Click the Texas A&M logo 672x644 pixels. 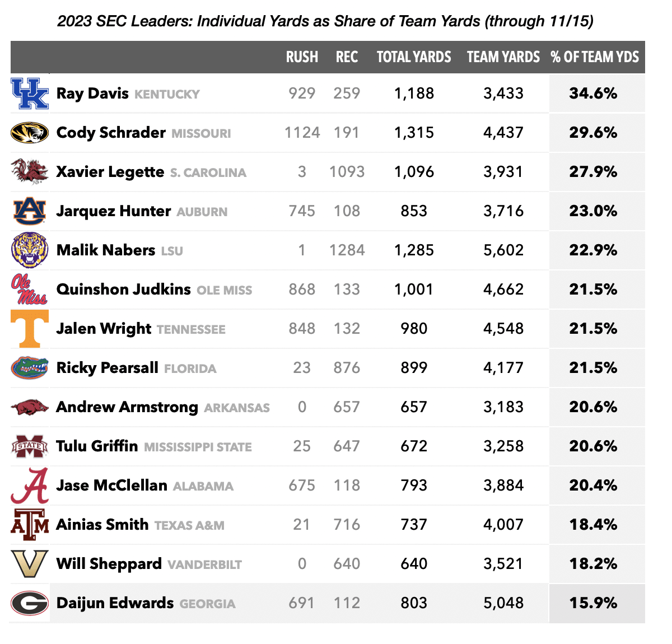coord(30,525)
